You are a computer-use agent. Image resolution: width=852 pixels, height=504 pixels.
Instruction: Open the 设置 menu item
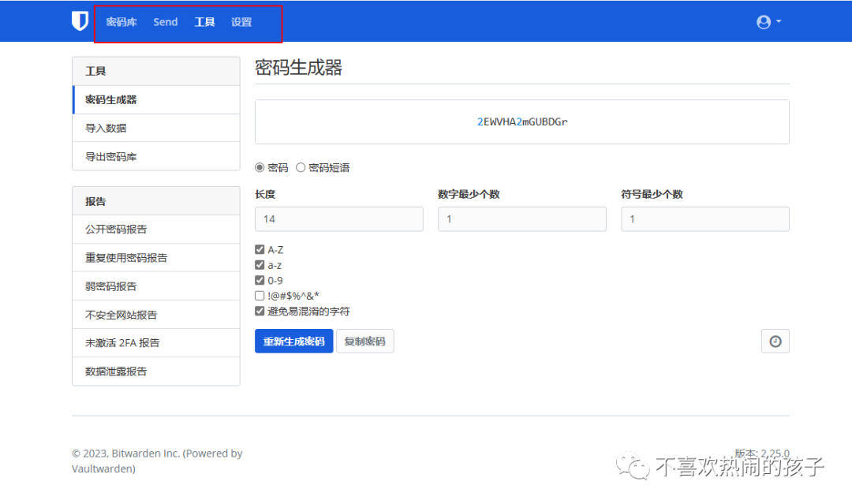(241, 21)
